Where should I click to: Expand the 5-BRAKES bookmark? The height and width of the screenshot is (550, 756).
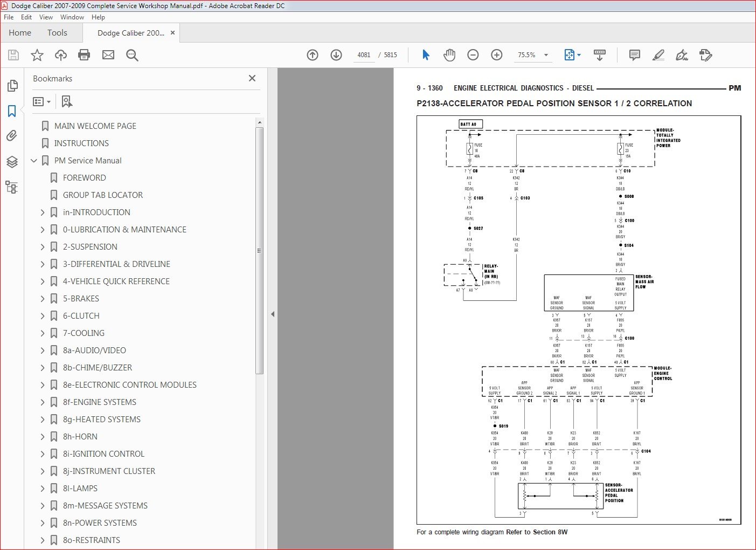point(43,299)
